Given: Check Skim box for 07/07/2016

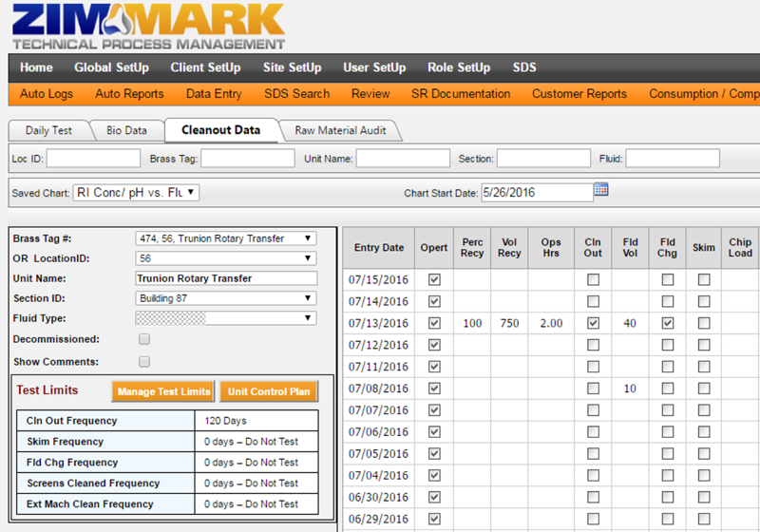Looking at the screenshot, I should point(704,410).
